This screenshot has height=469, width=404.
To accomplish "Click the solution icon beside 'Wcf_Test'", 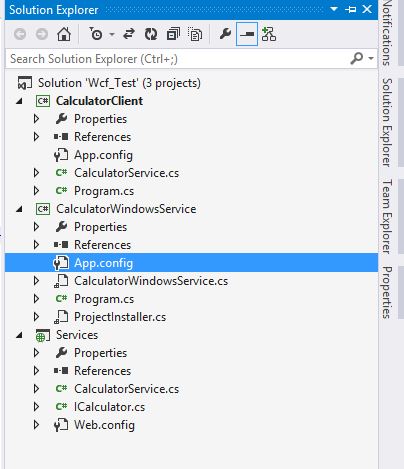I will pyautogui.click(x=25, y=83).
